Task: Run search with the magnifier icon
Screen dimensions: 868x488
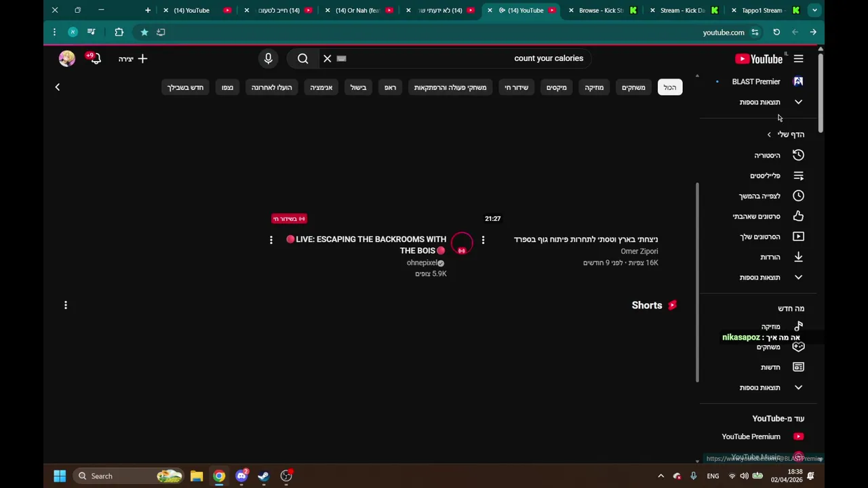Action: [303, 59]
